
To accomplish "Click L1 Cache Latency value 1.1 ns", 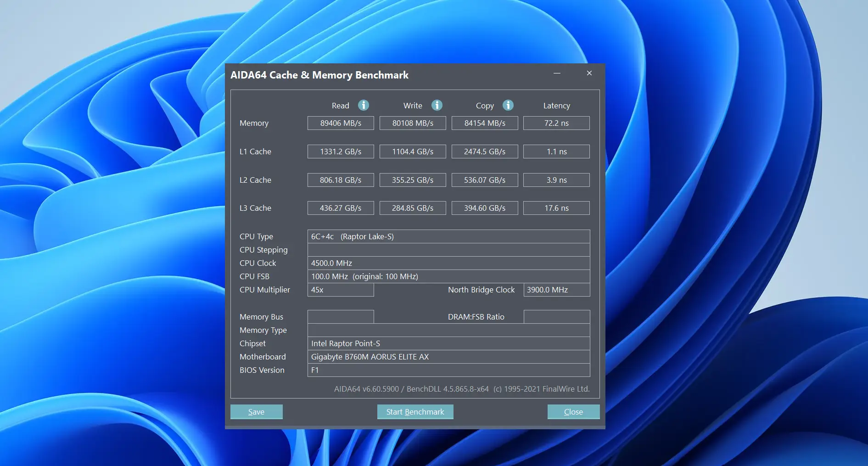I will (x=556, y=152).
